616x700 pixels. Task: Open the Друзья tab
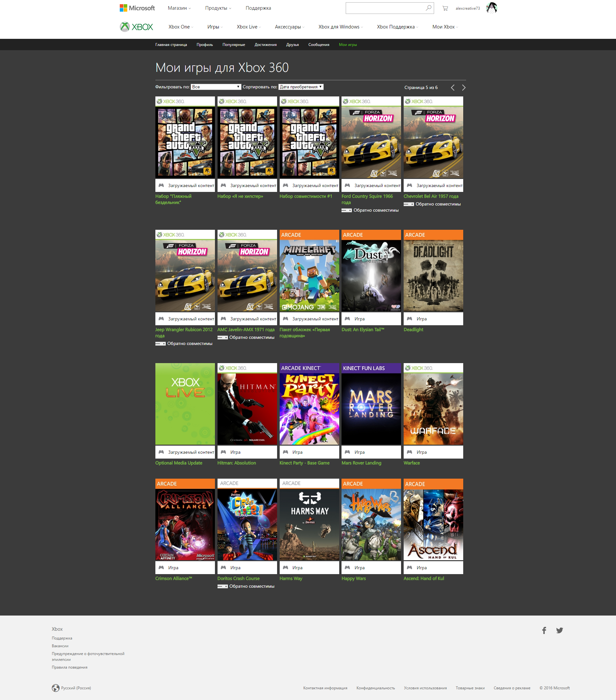coord(292,45)
